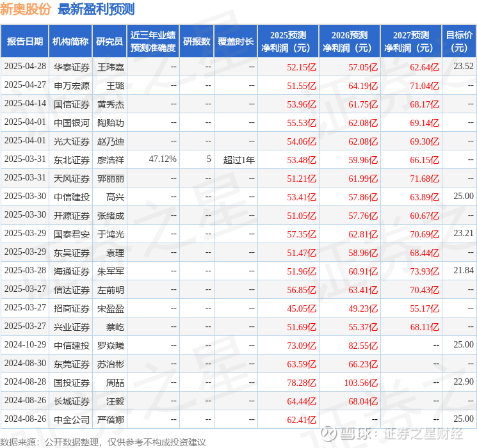
Task: Select the 天风证券 institution cell
Action: pos(72,179)
